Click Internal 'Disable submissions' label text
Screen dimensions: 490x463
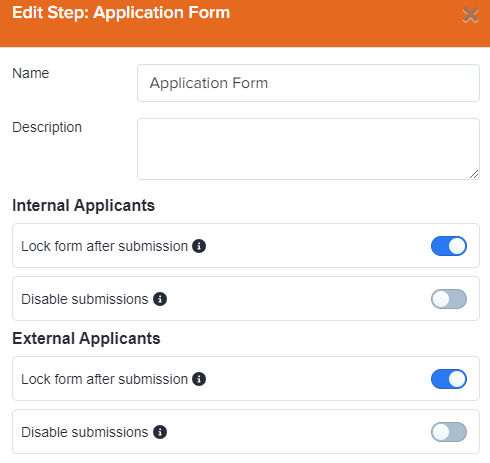coord(85,299)
